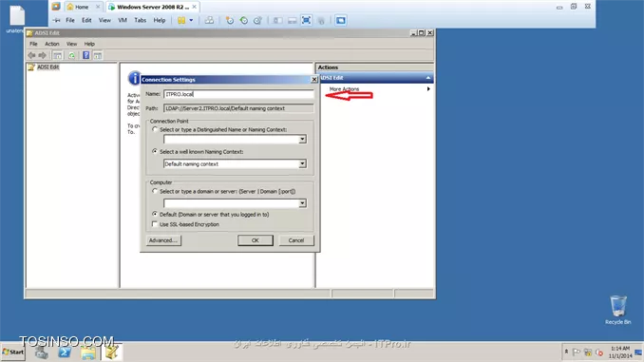The image size is (644, 362).
Task: Switch to Windows Server 2008 R2 tab
Action: coord(152,7)
